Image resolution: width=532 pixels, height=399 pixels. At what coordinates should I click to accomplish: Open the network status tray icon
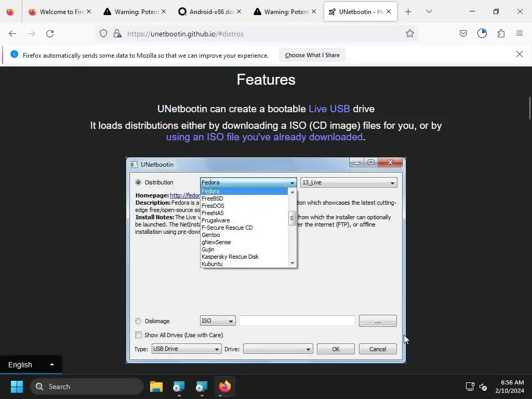[470, 387]
